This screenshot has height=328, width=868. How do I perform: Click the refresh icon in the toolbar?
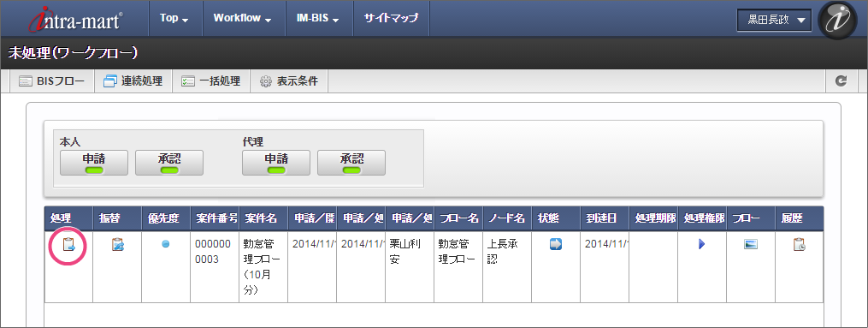[x=841, y=81]
